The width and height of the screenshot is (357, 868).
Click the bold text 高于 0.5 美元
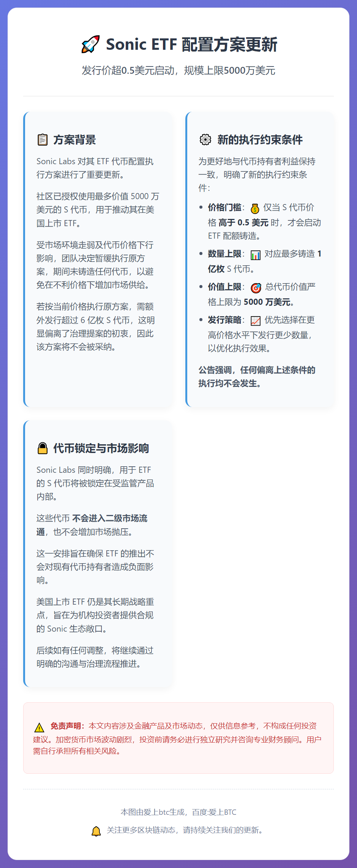243,223
